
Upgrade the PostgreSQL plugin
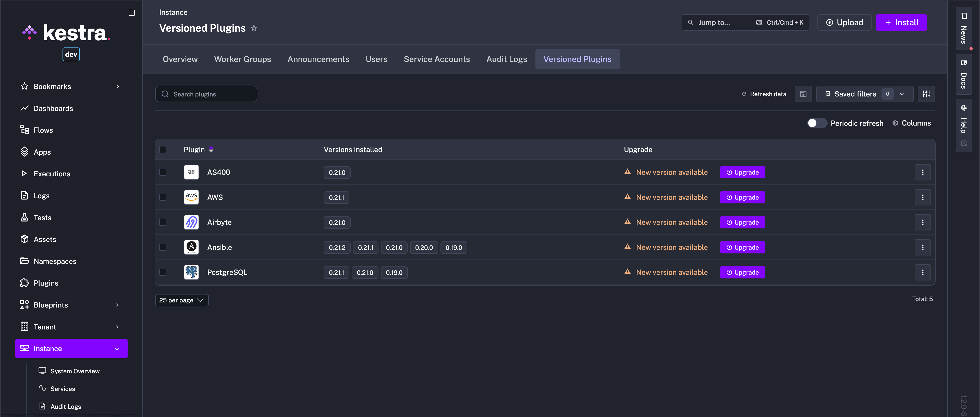click(742, 272)
